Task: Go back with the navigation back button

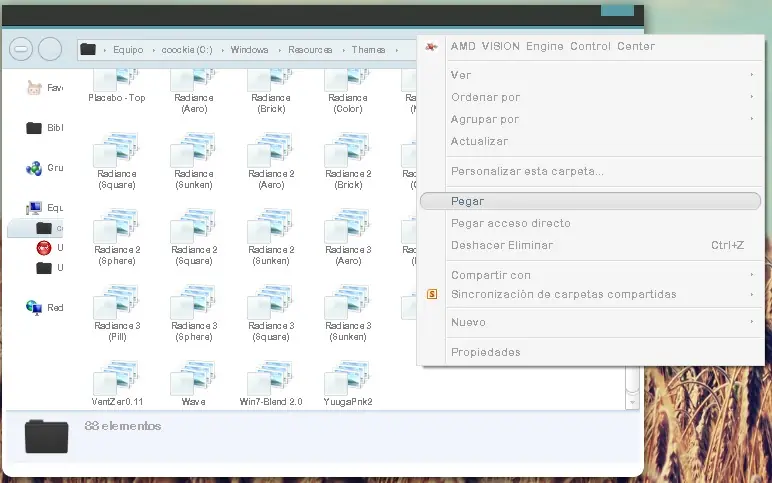Action: click(21, 49)
